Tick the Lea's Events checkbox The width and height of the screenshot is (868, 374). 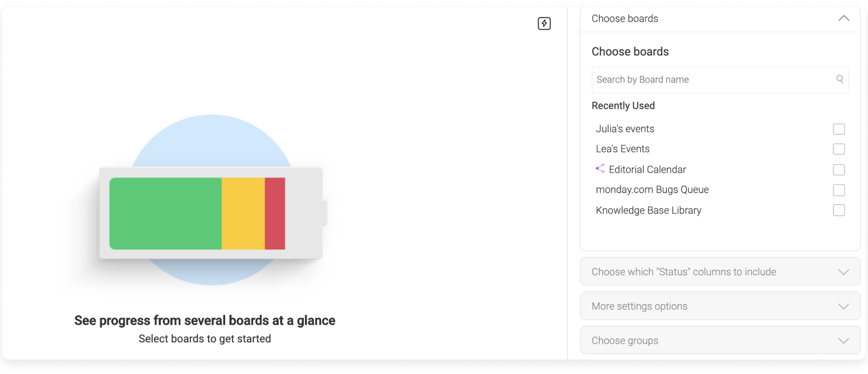click(839, 149)
